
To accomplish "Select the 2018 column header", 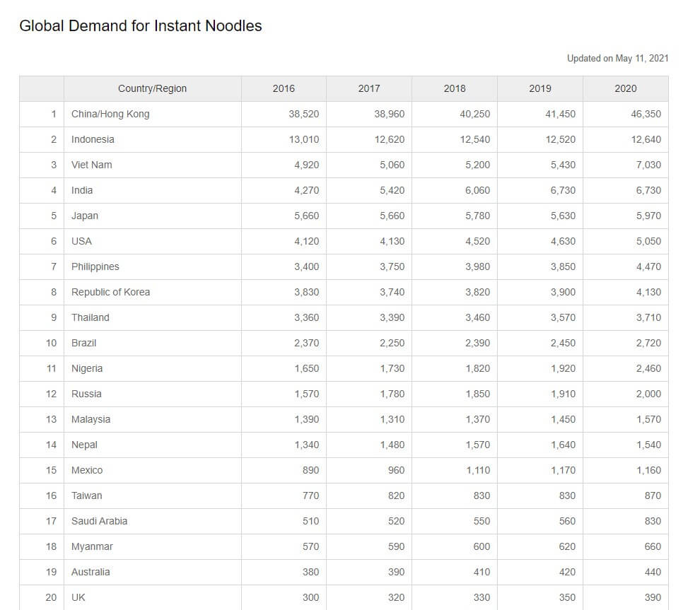I will coord(455,88).
